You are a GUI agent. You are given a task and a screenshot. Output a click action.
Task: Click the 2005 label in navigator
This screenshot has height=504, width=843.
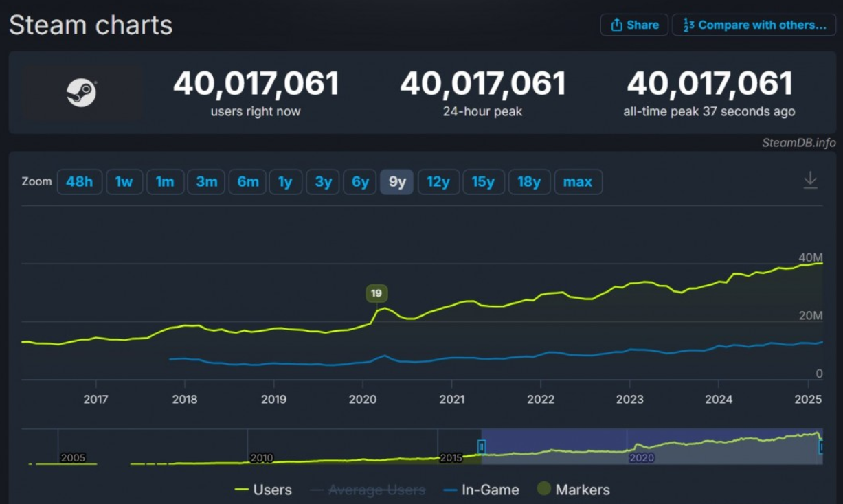tap(73, 458)
